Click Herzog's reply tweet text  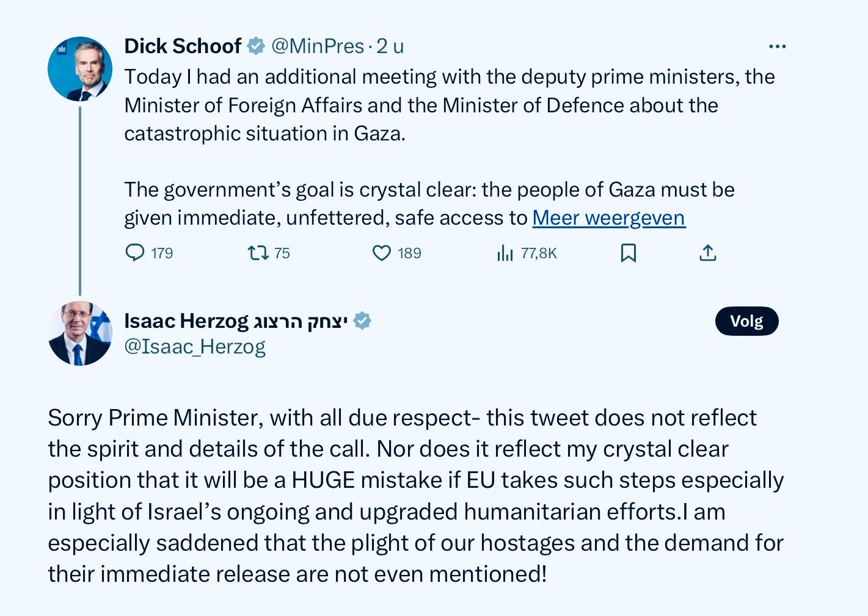415,496
